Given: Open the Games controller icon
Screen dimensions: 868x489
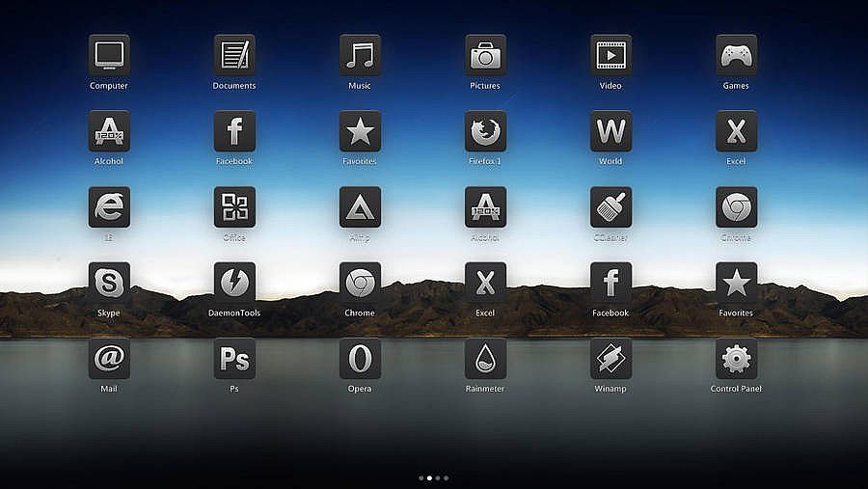Looking at the screenshot, I should pos(736,55).
